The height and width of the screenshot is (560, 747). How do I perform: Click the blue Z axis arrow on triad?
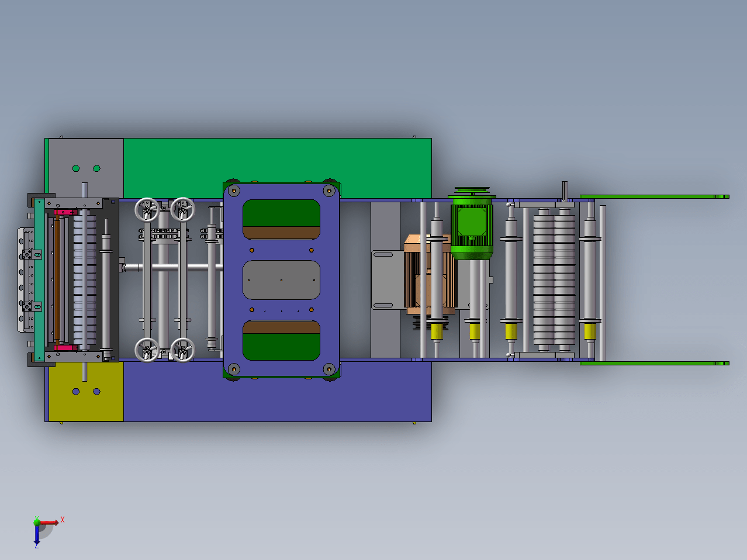(x=37, y=534)
